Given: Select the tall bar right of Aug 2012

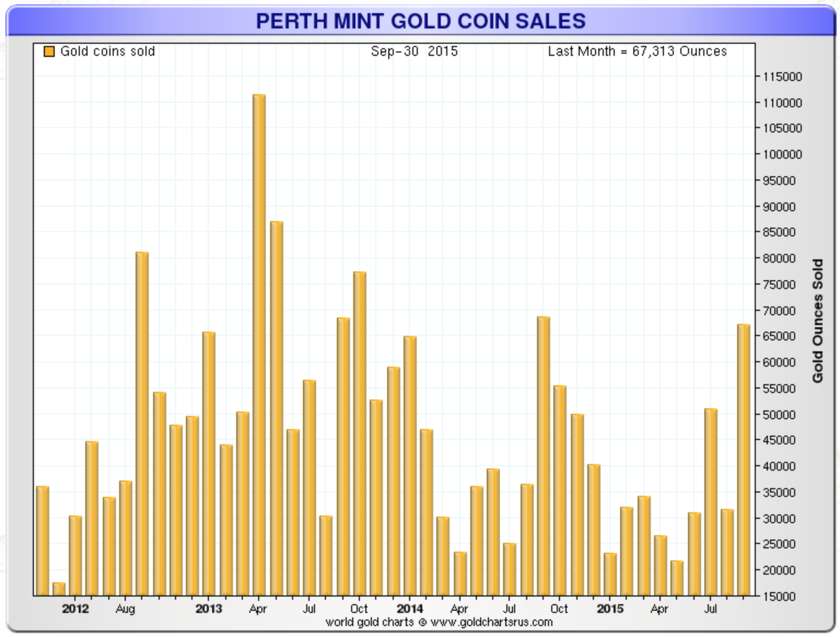Looking at the screenshot, I should tap(142, 424).
